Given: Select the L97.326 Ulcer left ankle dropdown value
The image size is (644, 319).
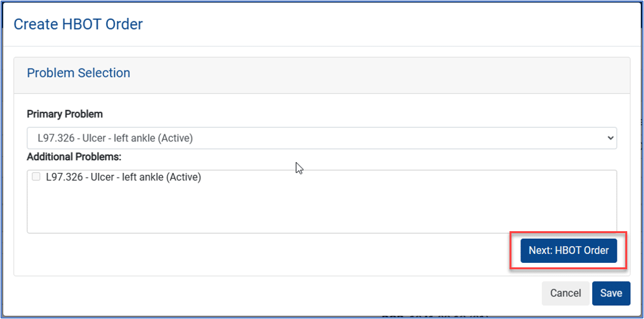Looking at the screenshot, I should pyautogui.click(x=115, y=138).
